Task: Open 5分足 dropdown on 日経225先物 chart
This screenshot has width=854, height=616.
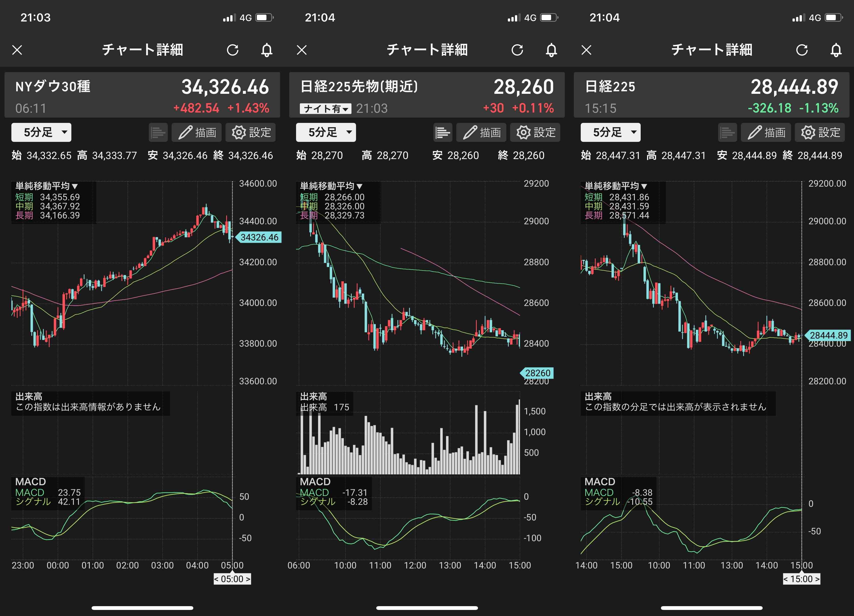Action: [x=326, y=133]
